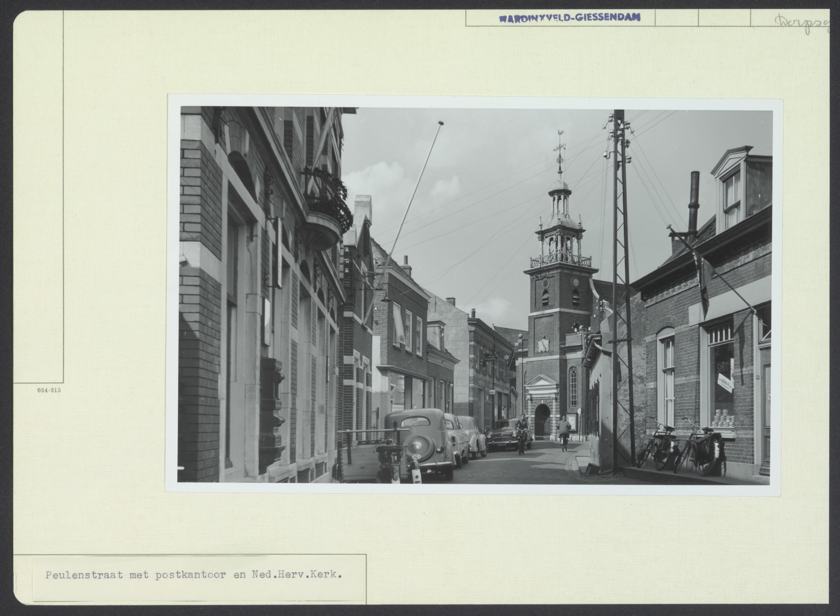
Task: Click the NL sticker on the parked car
Action: 416,457
